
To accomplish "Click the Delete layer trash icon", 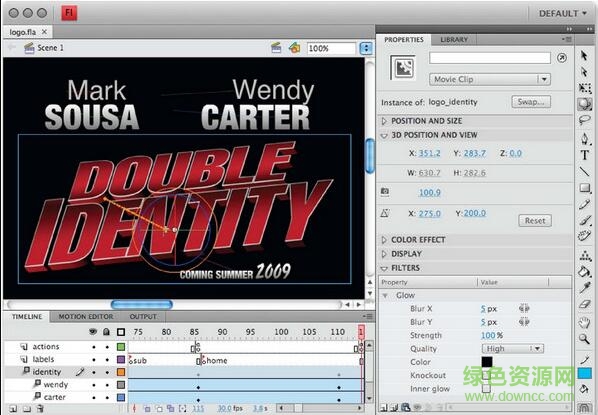I will (40, 409).
